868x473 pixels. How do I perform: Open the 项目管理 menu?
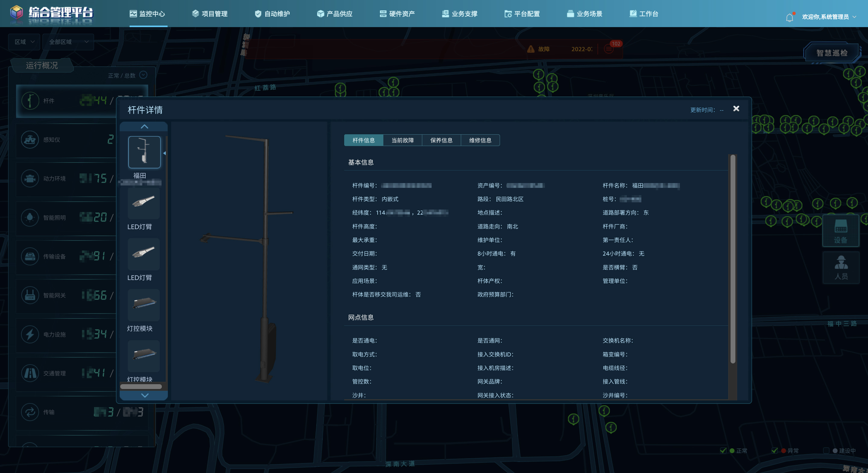point(209,14)
